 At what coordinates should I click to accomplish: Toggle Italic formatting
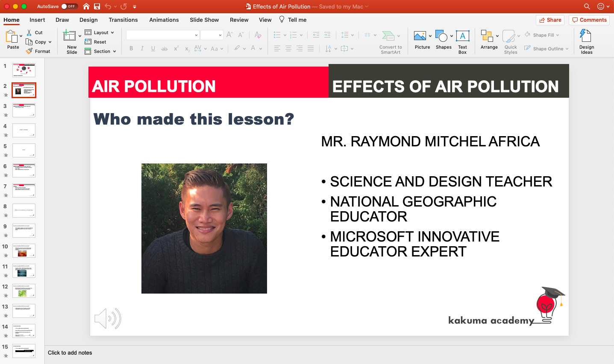point(142,49)
